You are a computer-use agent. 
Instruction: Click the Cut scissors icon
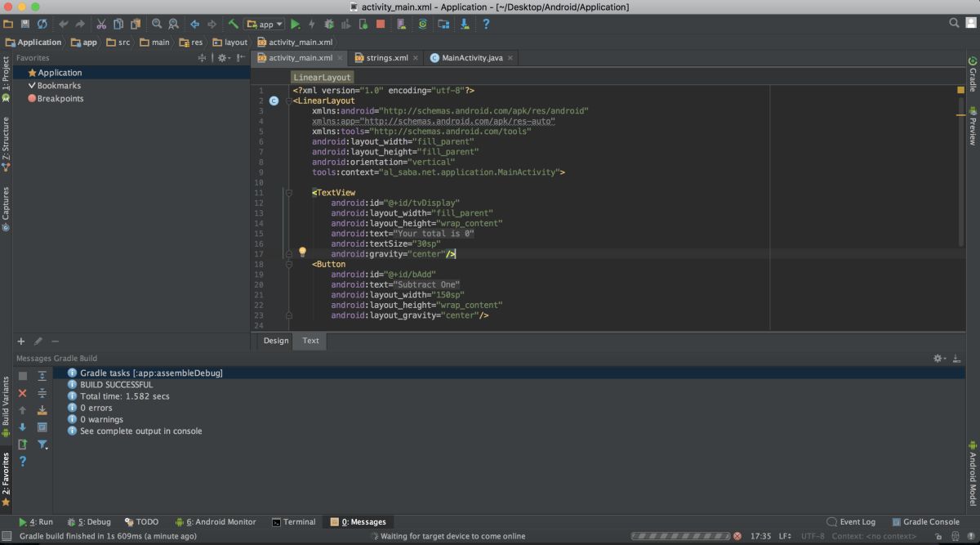(101, 25)
